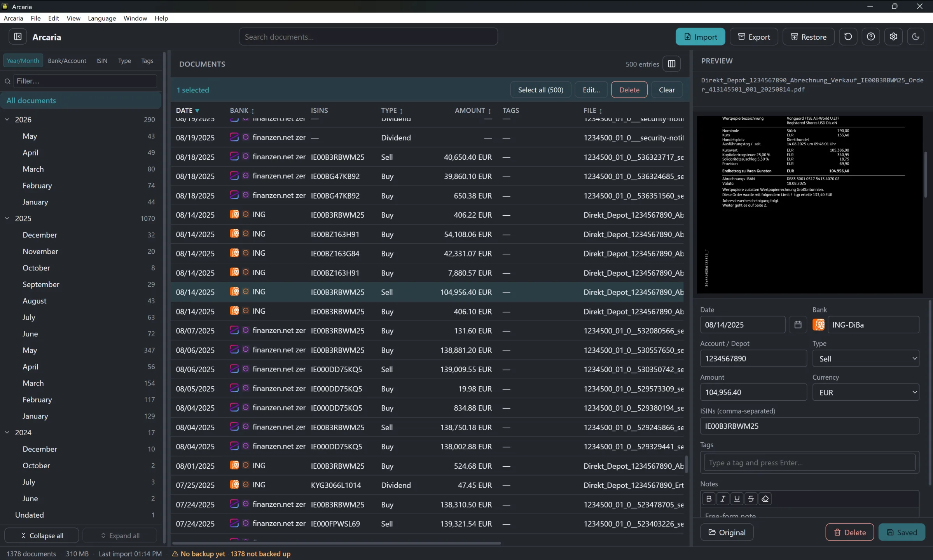Open settings via the gear icon
The image size is (933, 560).
[x=893, y=37]
